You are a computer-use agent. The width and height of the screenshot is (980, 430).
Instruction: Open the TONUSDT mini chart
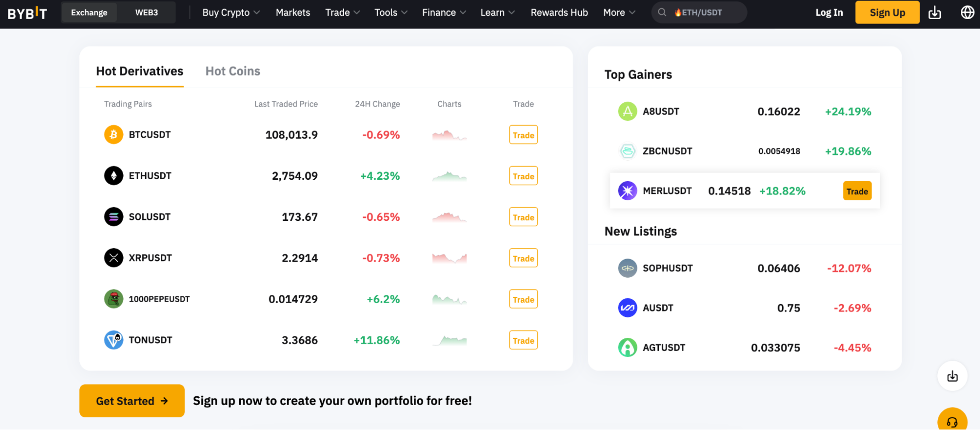pyautogui.click(x=449, y=340)
